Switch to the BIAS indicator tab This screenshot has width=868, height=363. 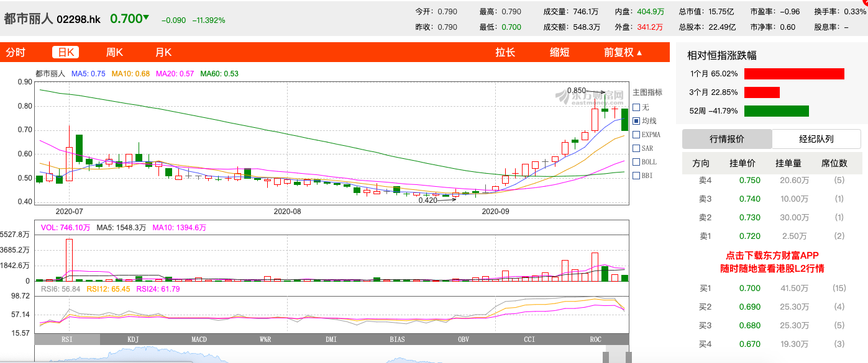(x=397, y=339)
